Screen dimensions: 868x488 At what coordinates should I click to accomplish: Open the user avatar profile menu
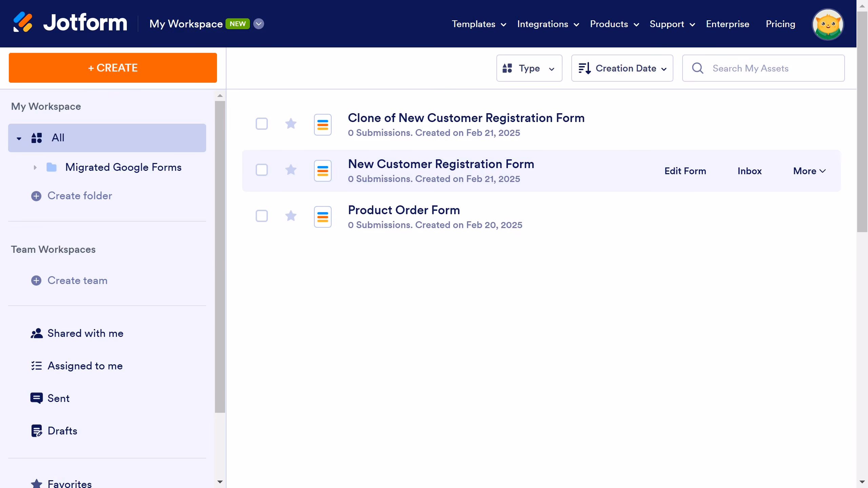(x=828, y=24)
